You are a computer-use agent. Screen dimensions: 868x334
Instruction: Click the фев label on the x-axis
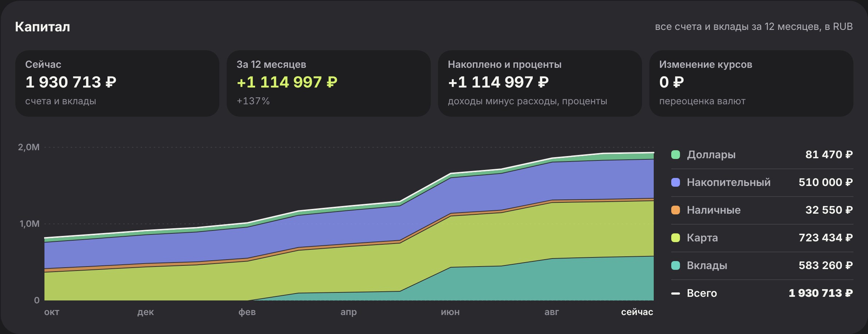coord(247,312)
